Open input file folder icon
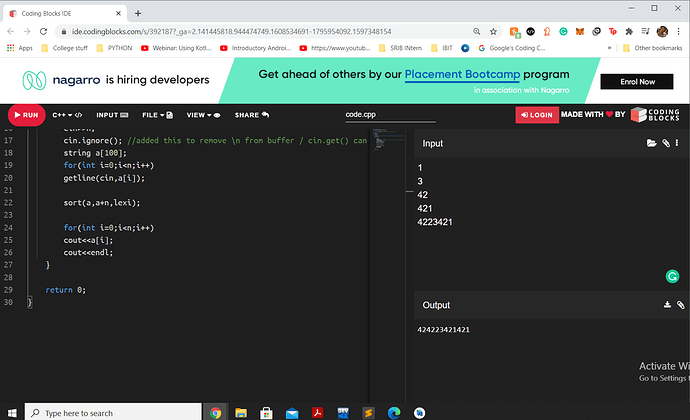Screen dimensions: 690x420 651,143
